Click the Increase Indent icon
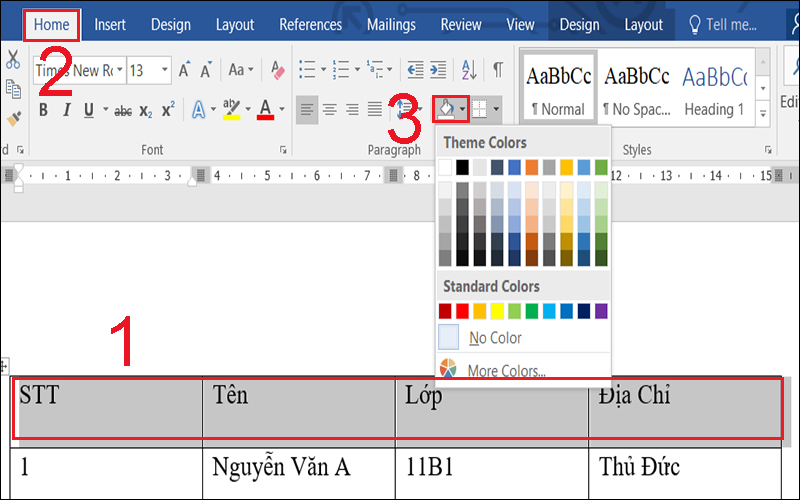 point(438,70)
